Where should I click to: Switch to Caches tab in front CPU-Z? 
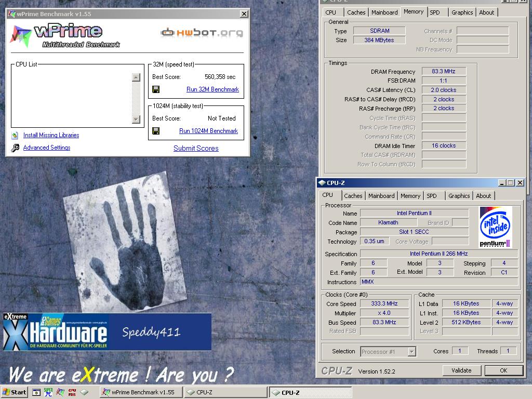point(353,196)
